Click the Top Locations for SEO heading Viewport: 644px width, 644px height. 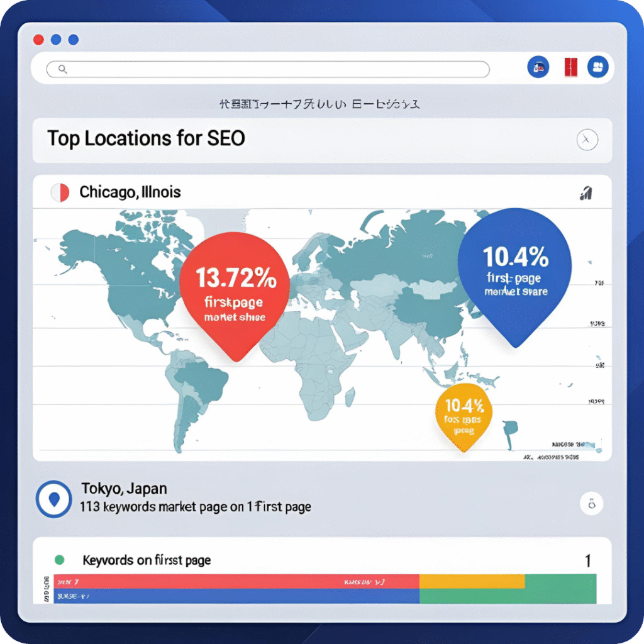pos(146,138)
